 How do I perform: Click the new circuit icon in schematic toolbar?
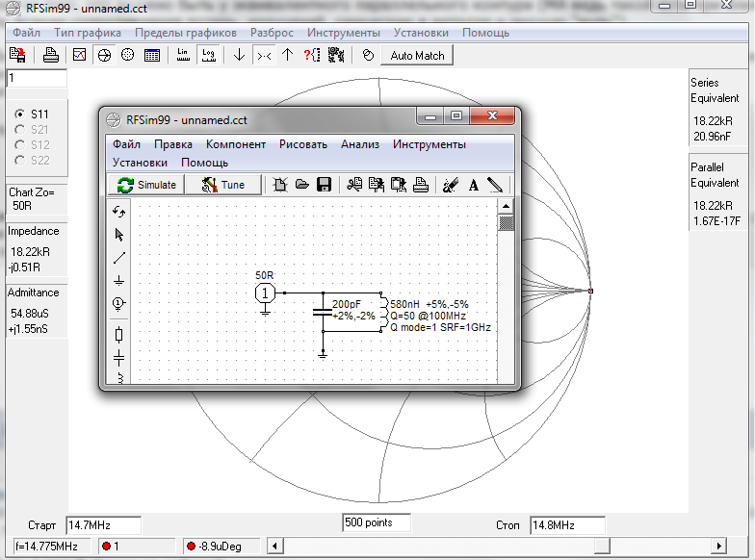click(x=279, y=185)
